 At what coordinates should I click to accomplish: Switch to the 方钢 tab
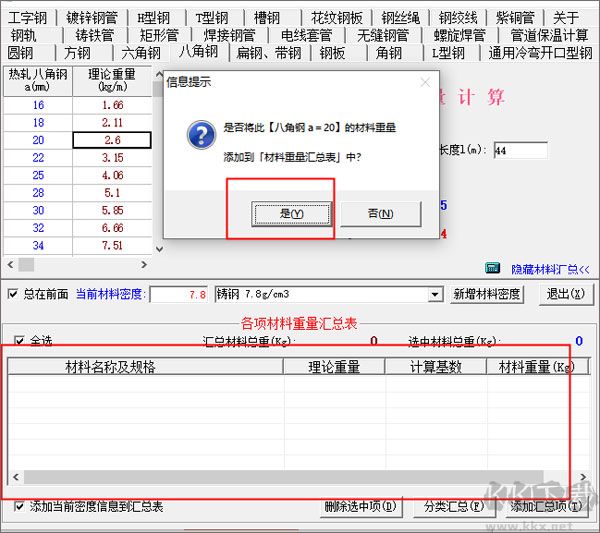tap(77, 53)
